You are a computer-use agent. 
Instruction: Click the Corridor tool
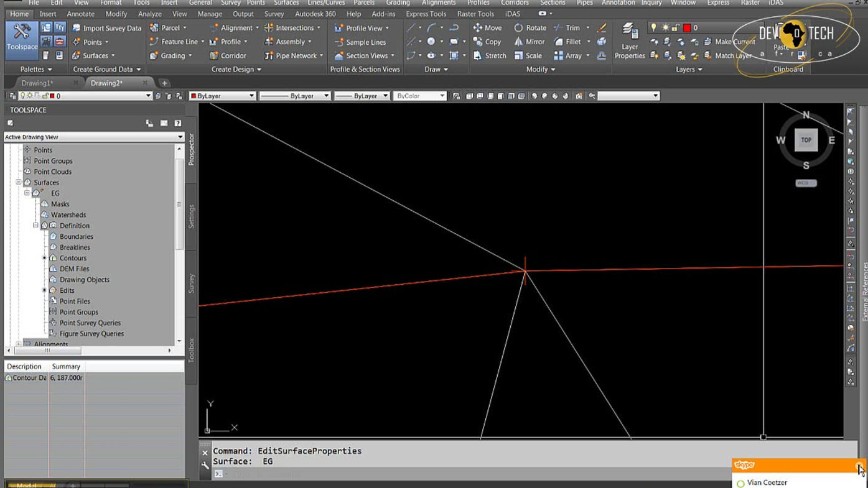[x=228, y=56]
